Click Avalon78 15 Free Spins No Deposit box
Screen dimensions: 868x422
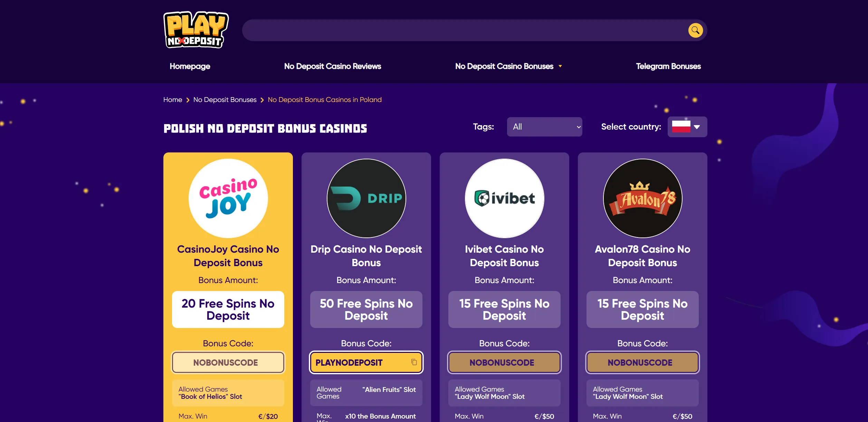pyautogui.click(x=642, y=309)
